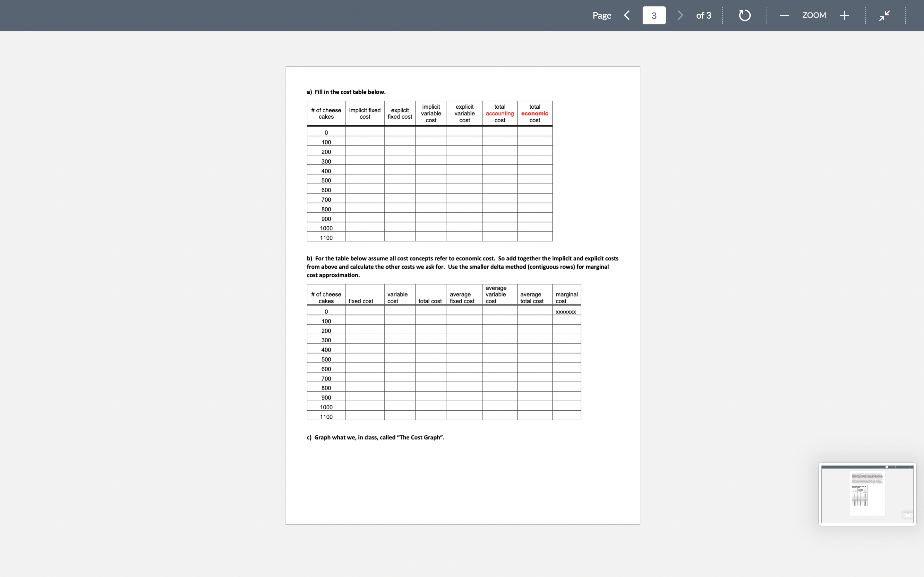Click the 'Graph what we, in class' text
Image resolution: width=924 pixels, height=577 pixels.
coord(375,437)
